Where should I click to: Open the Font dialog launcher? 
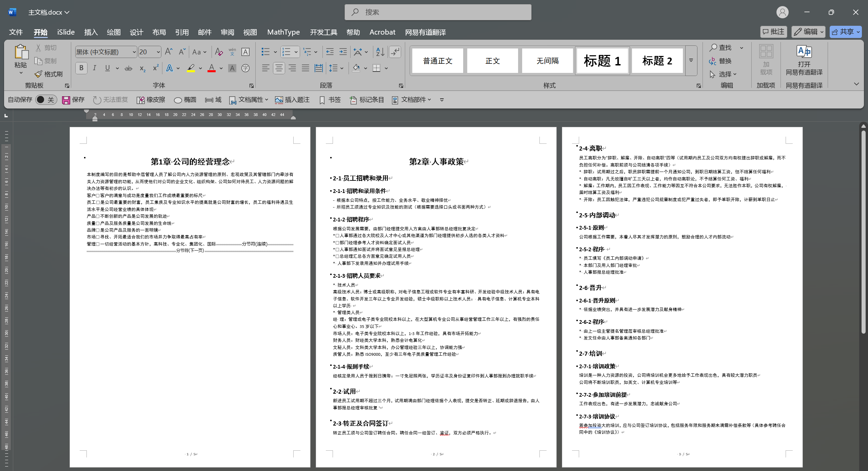click(251, 86)
